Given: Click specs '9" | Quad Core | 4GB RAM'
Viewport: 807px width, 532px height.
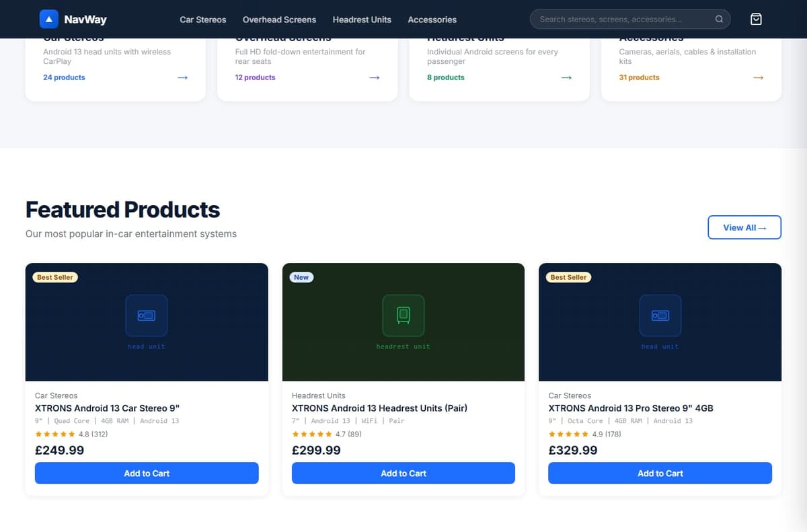Looking at the screenshot, I should (x=107, y=421).
